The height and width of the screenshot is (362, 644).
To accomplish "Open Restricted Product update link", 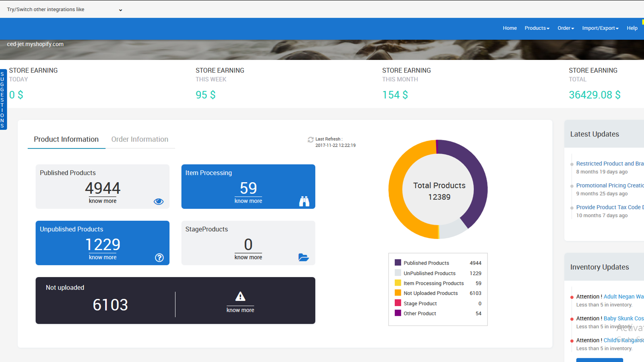I will click(609, 164).
